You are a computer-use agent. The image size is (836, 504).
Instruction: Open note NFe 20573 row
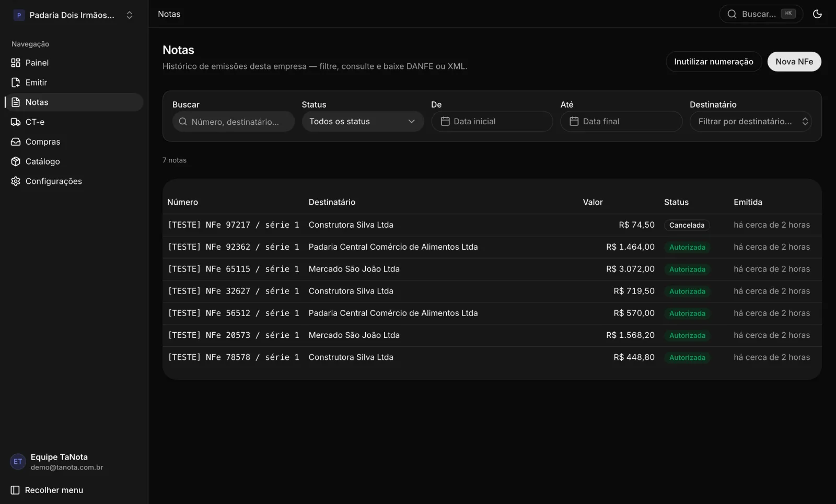coord(492,335)
